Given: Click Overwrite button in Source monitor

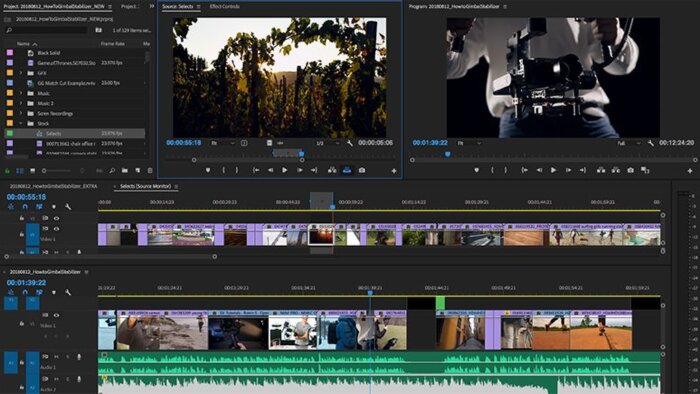Looking at the screenshot, I should click(x=347, y=170).
